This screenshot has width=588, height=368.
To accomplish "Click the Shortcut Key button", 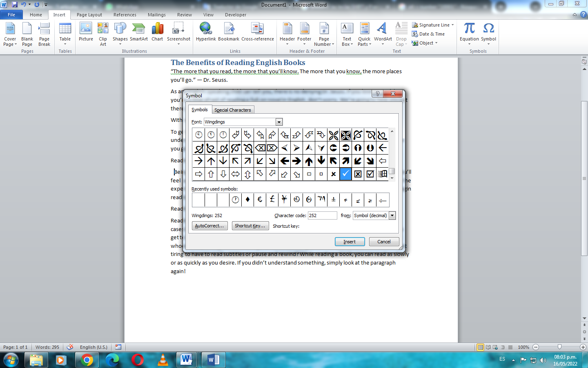I will pos(250,226).
